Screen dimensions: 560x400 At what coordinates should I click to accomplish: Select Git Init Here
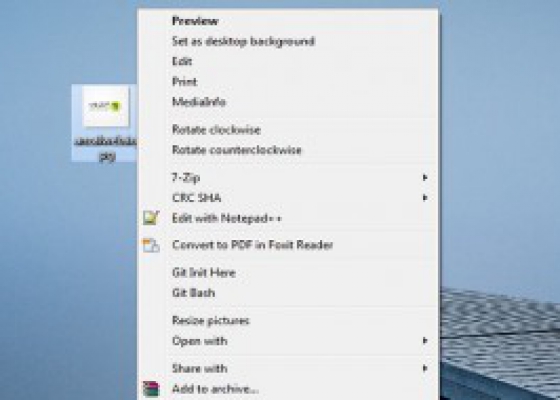click(x=204, y=273)
